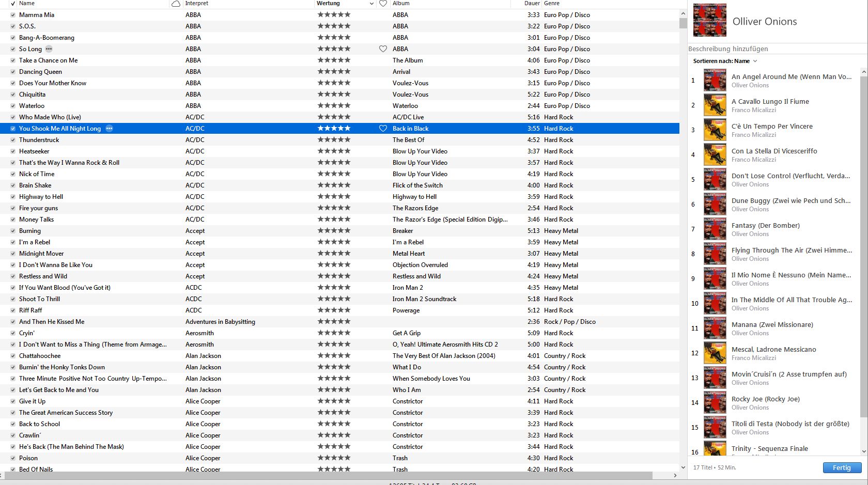Uncheck the Mamma Mia checkbox

tap(13, 15)
